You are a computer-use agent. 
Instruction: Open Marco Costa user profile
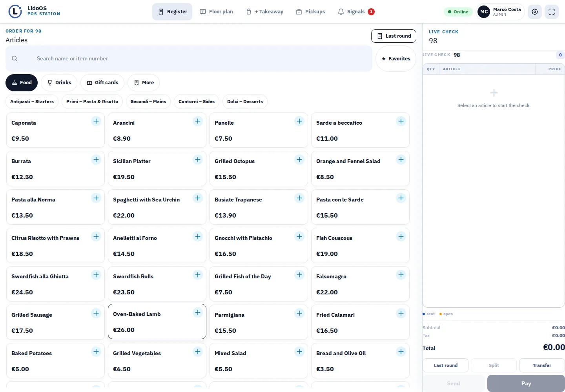pyautogui.click(x=500, y=12)
